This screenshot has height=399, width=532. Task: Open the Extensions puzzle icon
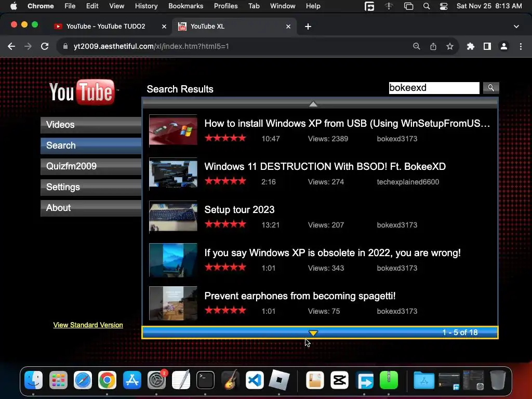pyautogui.click(x=471, y=46)
